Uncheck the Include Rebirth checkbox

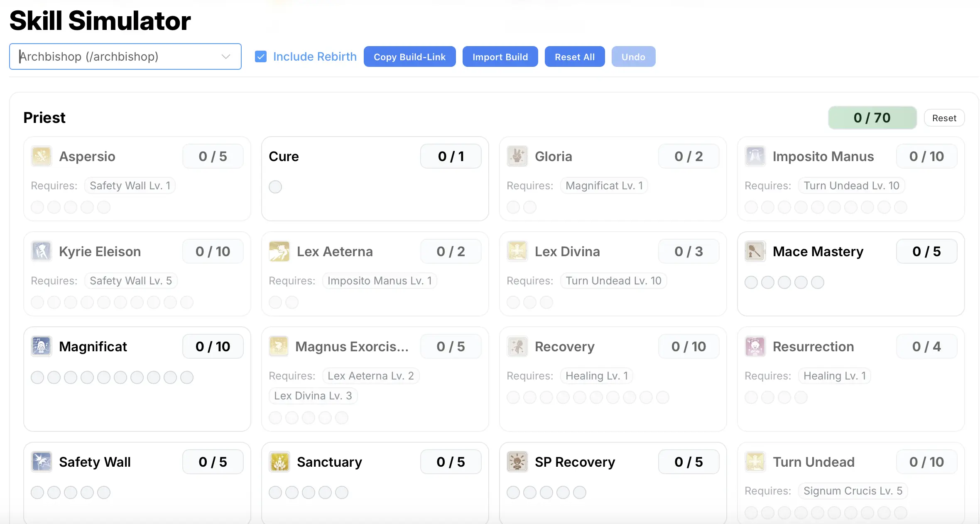(x=261, y=56)
